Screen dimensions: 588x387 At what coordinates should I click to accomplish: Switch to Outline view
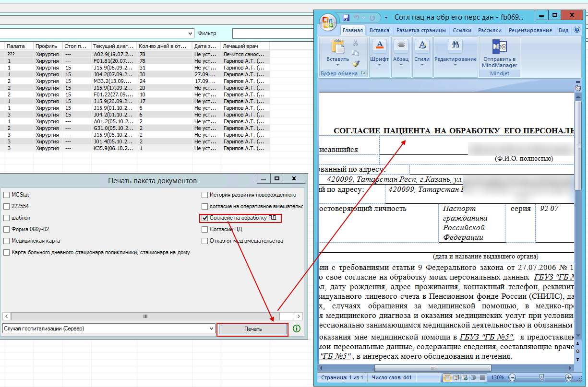point(473,377)
